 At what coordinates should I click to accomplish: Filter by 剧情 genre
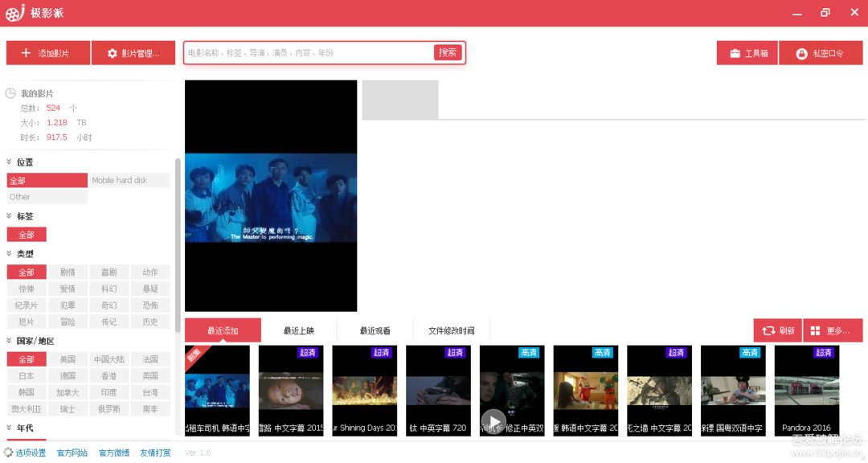click(68, 272)
